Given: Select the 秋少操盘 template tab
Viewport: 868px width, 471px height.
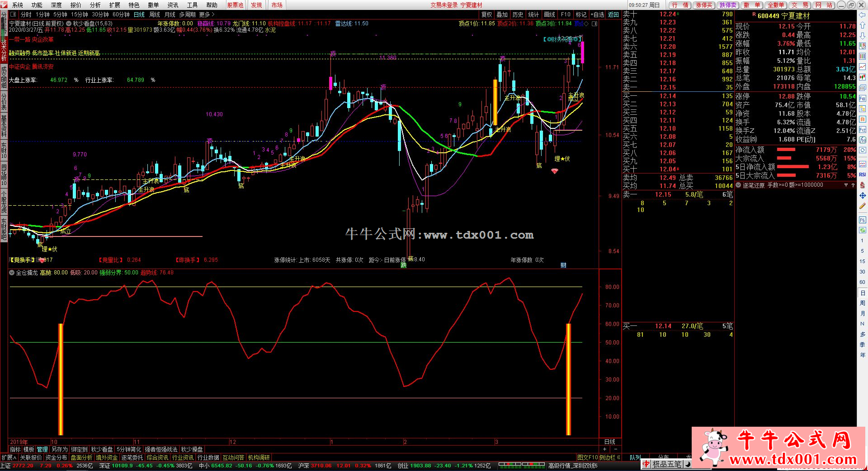Looking at the screenshot, I should 192,449.
